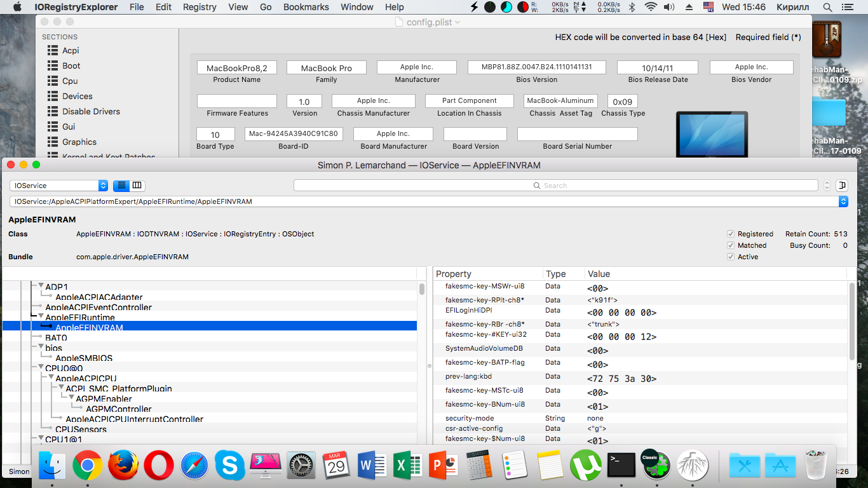This screenshot has width=868, height=488.
Task: Open the File menu
Action: click(137, 7)
